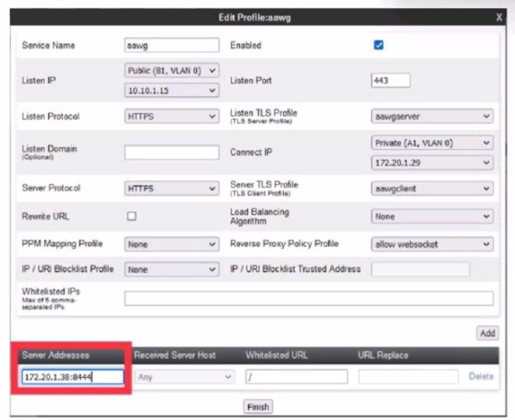Click the Add button
Image resolution: width=515 pixels, height=420 pixels.
point(487,334)
